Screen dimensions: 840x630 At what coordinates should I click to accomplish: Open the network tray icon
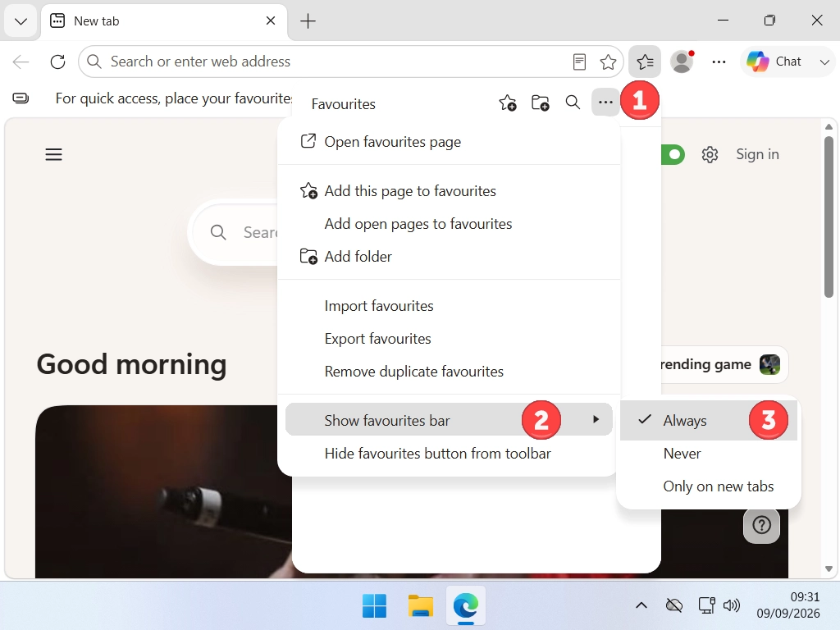point(706,606)
